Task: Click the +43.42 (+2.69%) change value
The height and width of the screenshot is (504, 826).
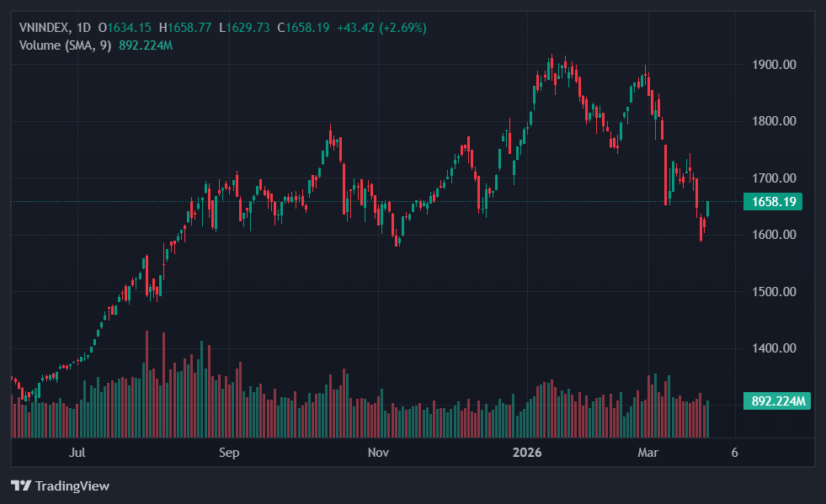Action: click(381, 28)
